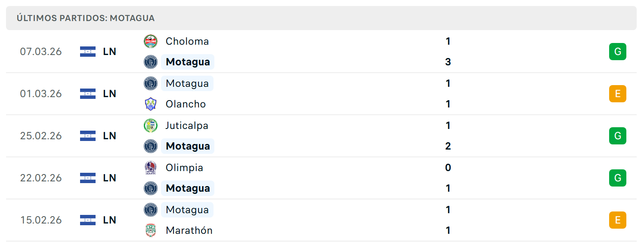Screen dimensions: 644x248
Task: Click the Olimpia team crest icon
Action: (151, 168)
